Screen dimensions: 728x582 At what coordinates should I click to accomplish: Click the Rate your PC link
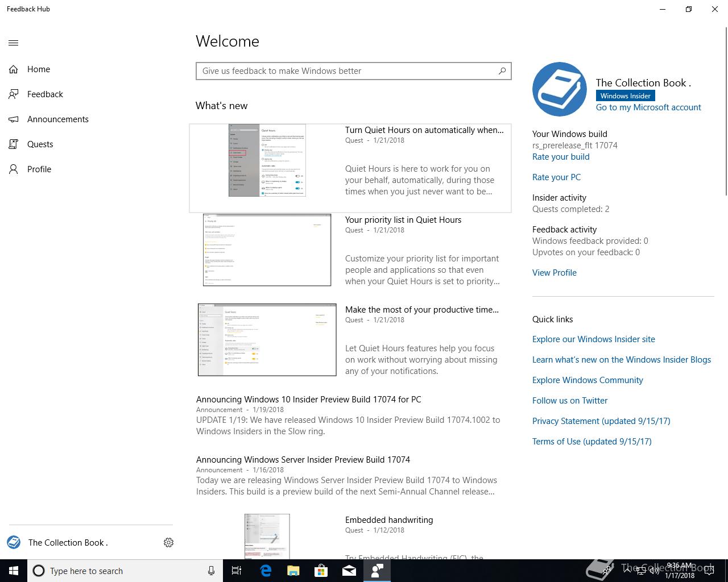click(x=556, y=177)
